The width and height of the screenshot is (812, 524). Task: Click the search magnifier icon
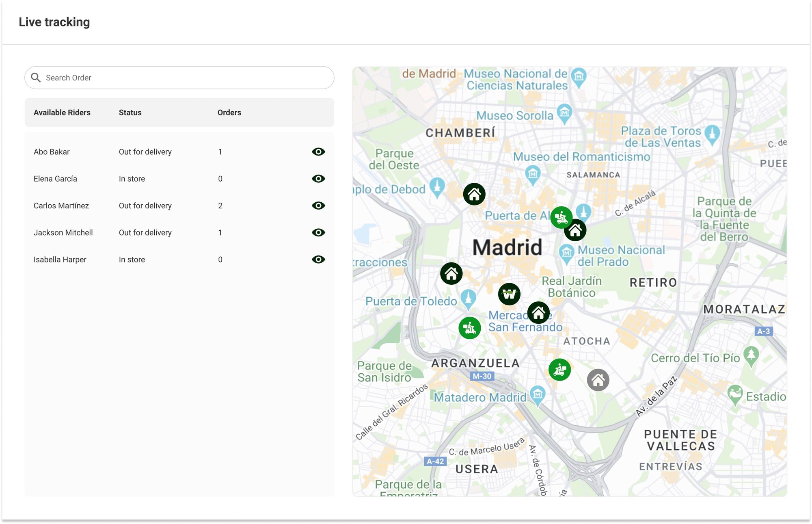point(36,77)
